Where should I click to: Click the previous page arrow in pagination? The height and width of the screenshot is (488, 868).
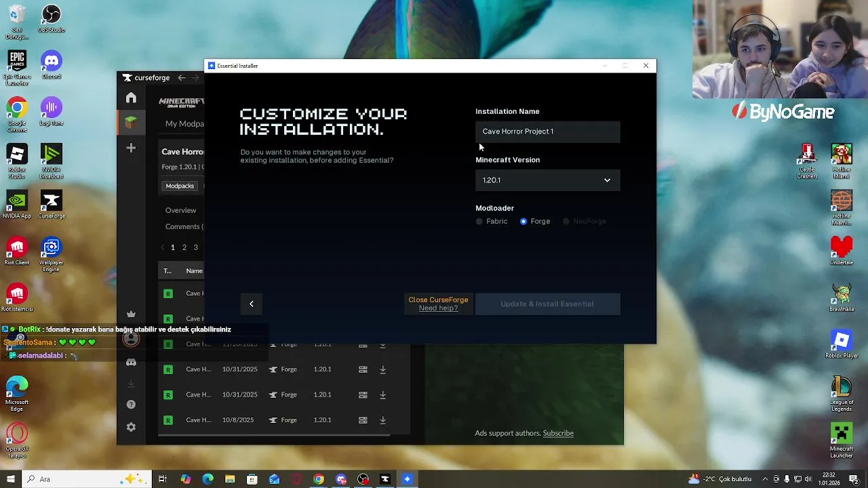162,247
